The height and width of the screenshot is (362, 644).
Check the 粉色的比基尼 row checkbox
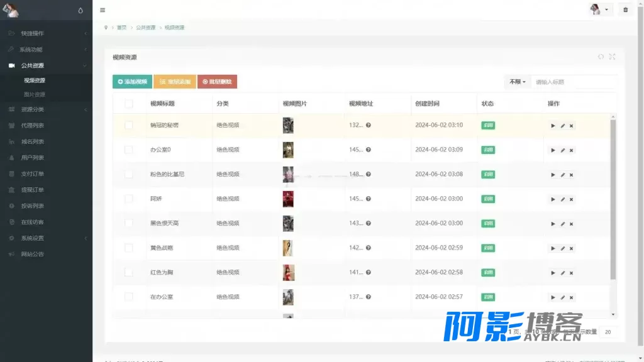128,174
